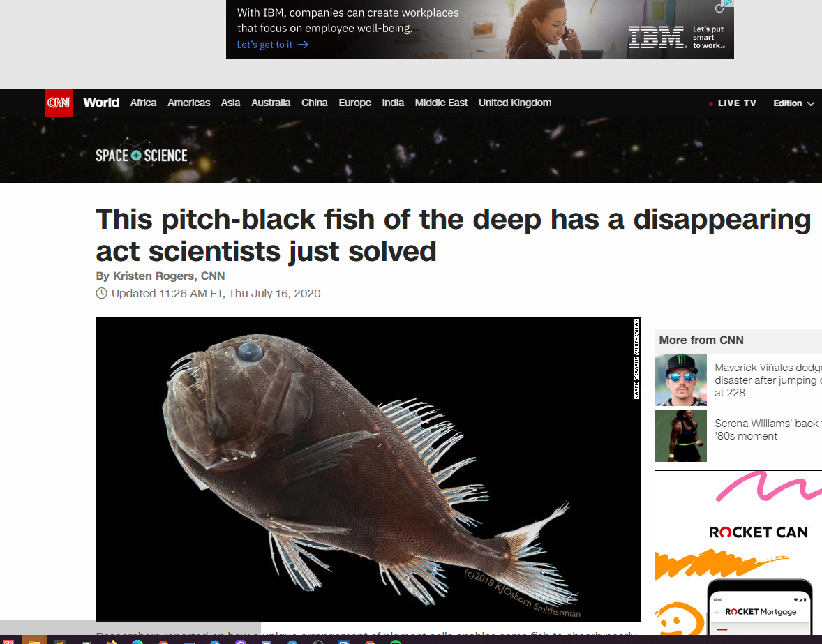Open the deep-sea fish photo
The width and height of the screenshot is (822, 644).
tap(368, 469)
